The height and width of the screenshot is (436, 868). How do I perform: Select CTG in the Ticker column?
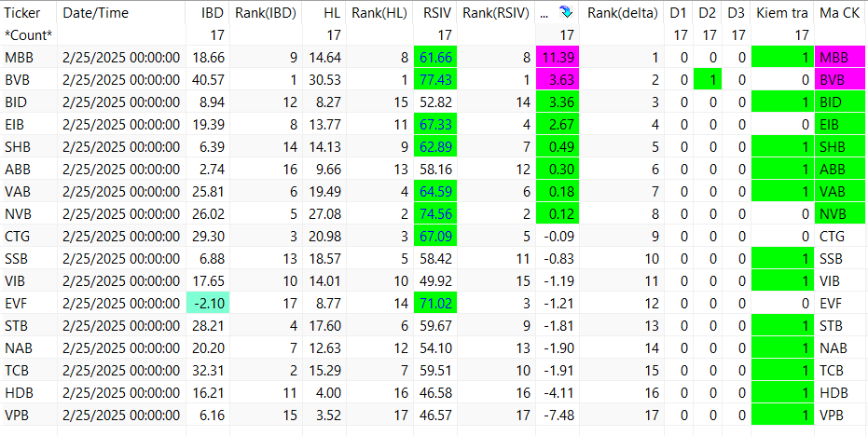coord(17,237)
